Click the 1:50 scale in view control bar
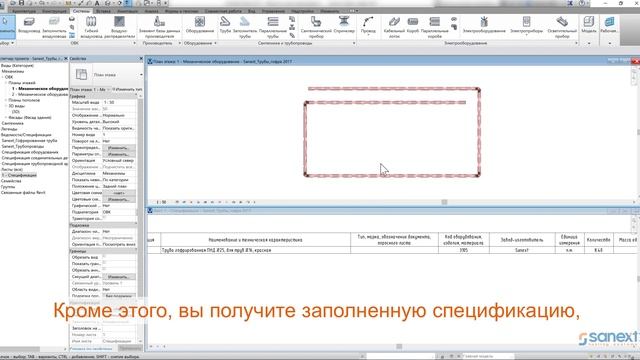The image size is (640, 360). coord(162,202)
